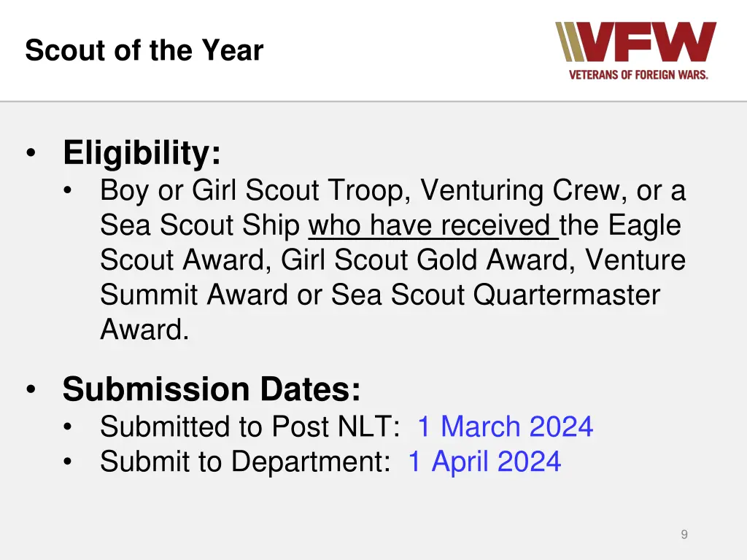Click the blue '1 April 2024' date

[x=484, y=462]
